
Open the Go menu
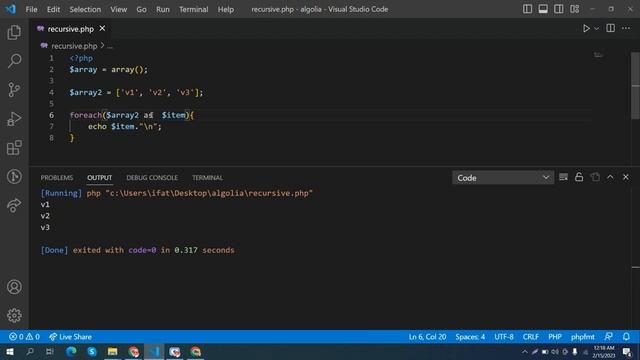pos(141,9)
